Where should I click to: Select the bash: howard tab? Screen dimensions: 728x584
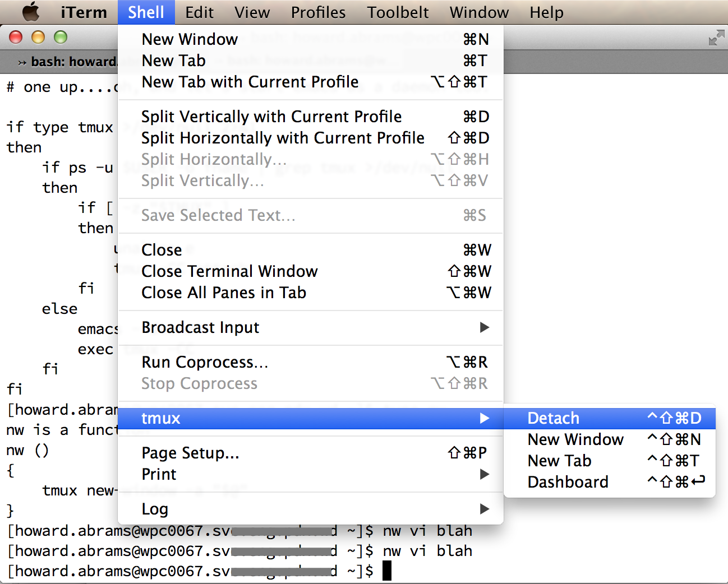pyautogui.click(x=66, y=62)
